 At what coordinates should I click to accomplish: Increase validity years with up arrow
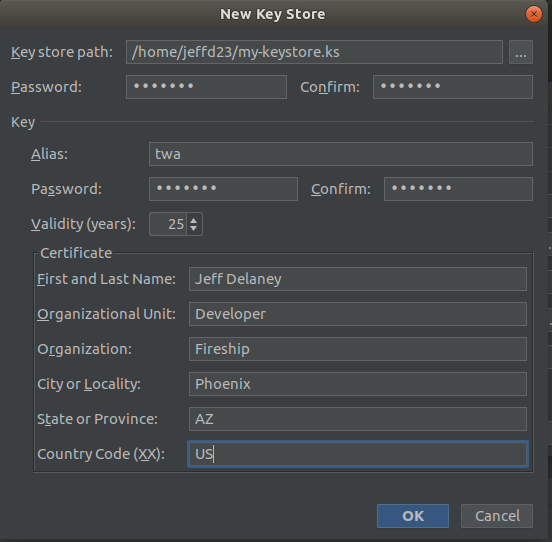[194, 221]
